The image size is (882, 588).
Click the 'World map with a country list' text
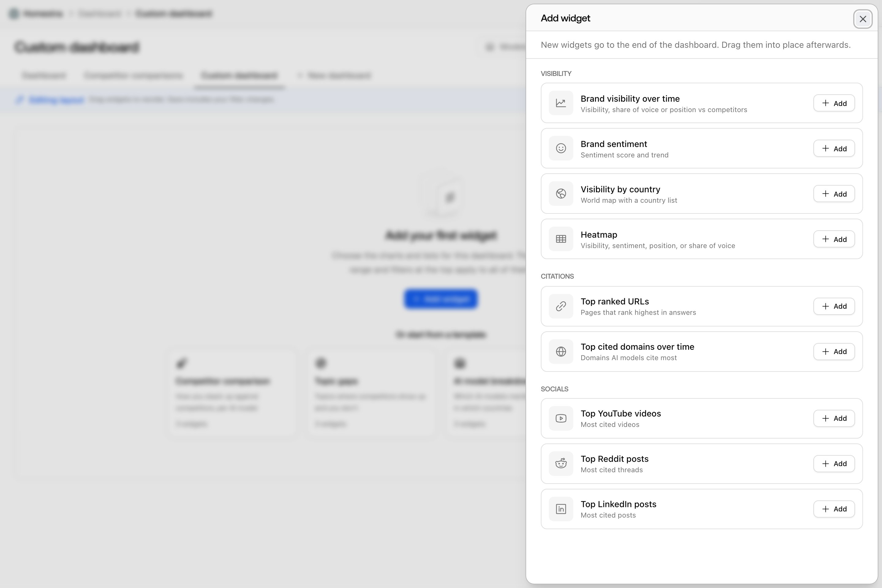[629, 200]
